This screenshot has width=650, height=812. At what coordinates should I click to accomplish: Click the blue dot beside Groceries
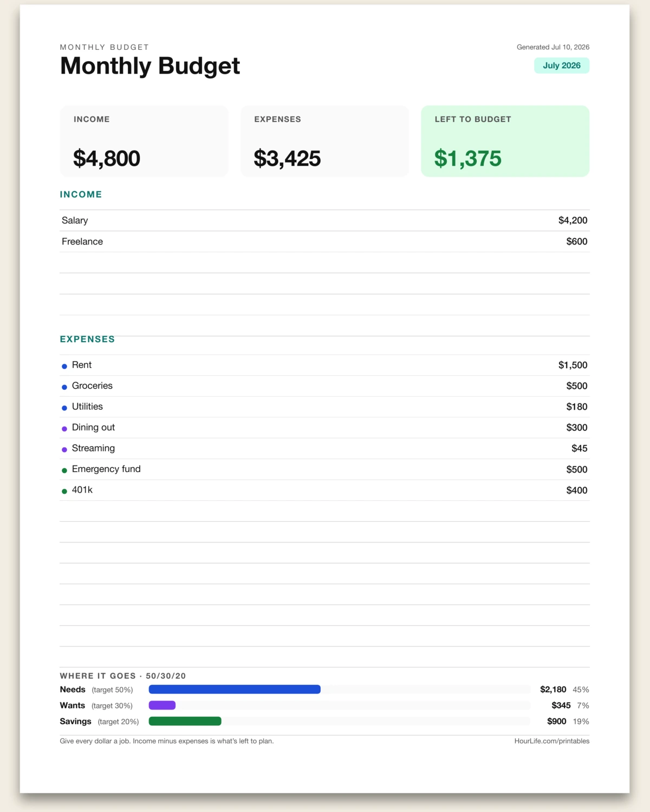click(x=64, y=387)
